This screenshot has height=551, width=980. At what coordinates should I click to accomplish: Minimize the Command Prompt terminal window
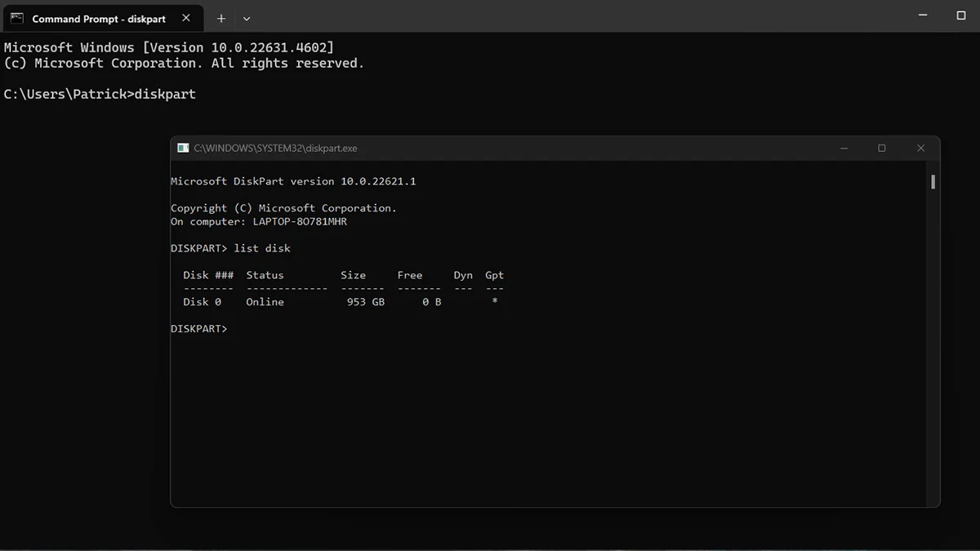coord(923,16)
